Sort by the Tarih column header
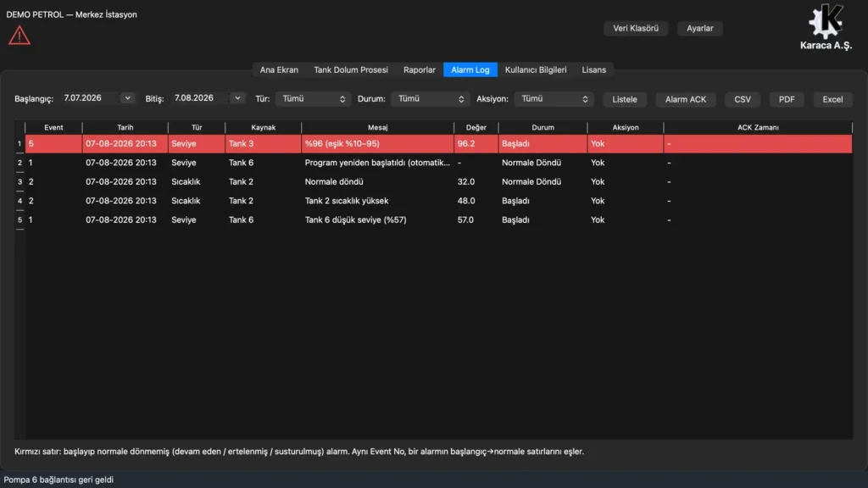868x488 pixels. (125, 127)
